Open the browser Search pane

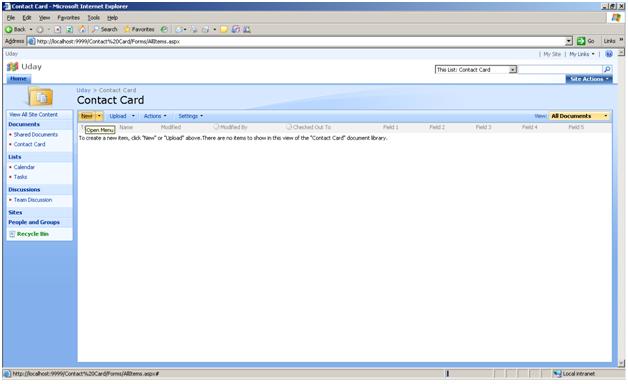click(x=105, y=29)
